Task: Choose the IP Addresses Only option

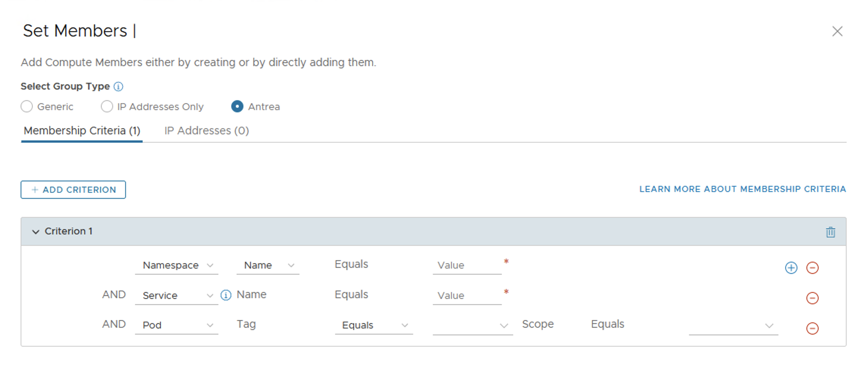Action: point(107,107)
